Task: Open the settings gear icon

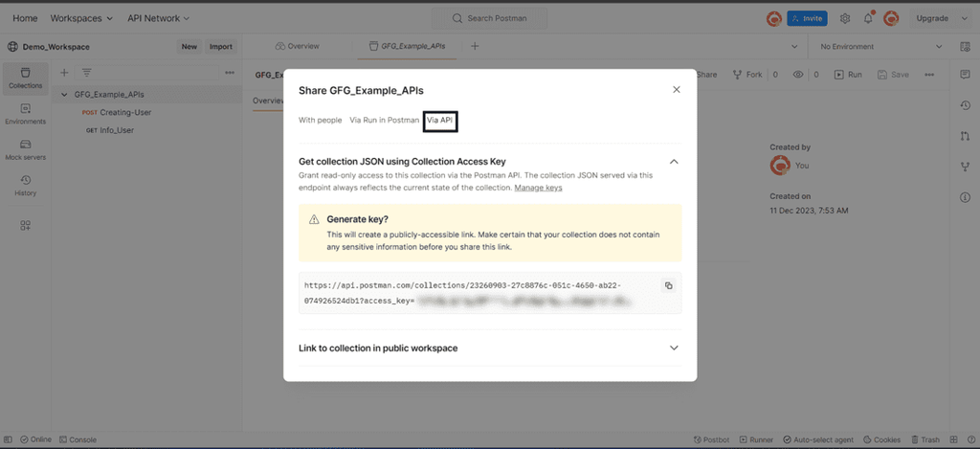Action: tap(845, 19)
